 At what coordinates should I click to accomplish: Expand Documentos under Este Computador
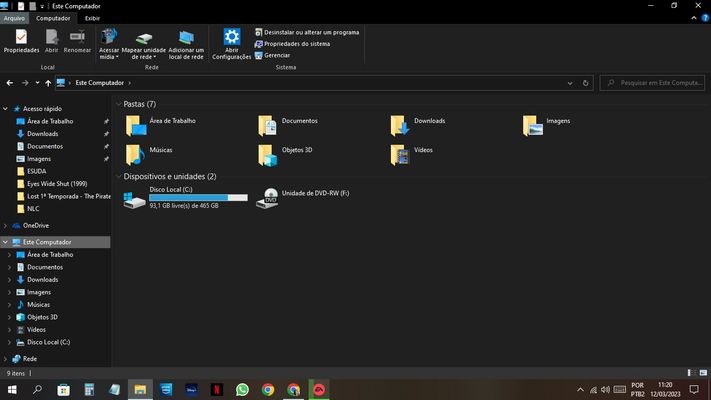click(x=10, y=267)
